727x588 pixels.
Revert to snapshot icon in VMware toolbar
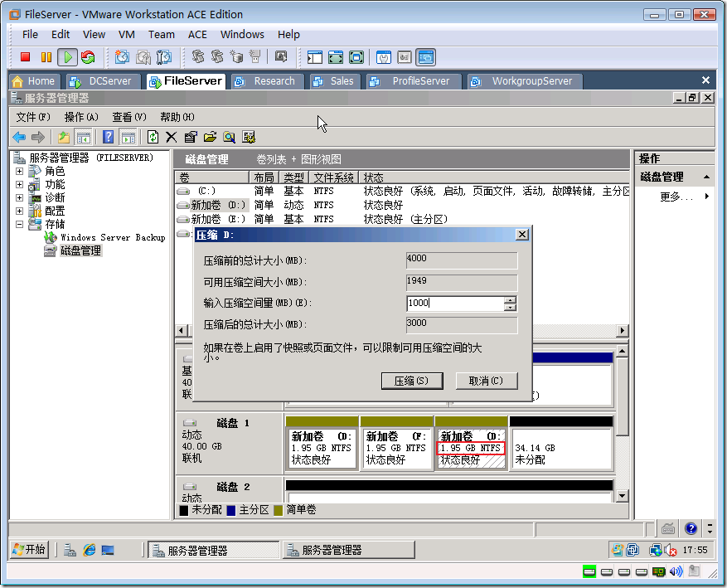pyautogui.click(x=143, y=57)
